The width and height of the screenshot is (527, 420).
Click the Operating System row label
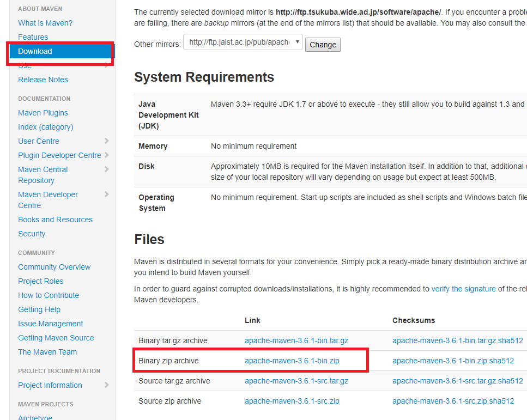(156, 203)
